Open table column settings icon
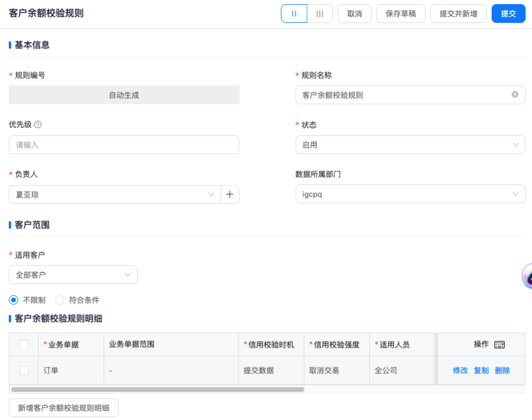The width and height of the screenshot is (532, 420). (x=499, y=345)
